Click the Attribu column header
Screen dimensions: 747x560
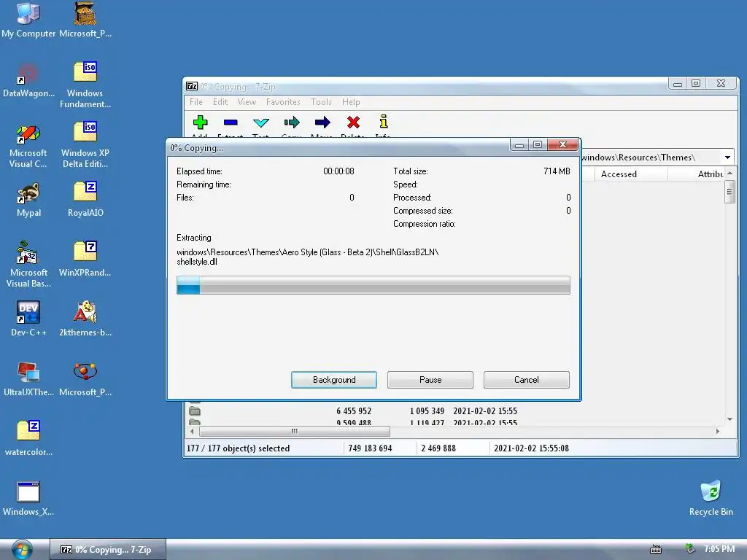click(x=697, y=174)
